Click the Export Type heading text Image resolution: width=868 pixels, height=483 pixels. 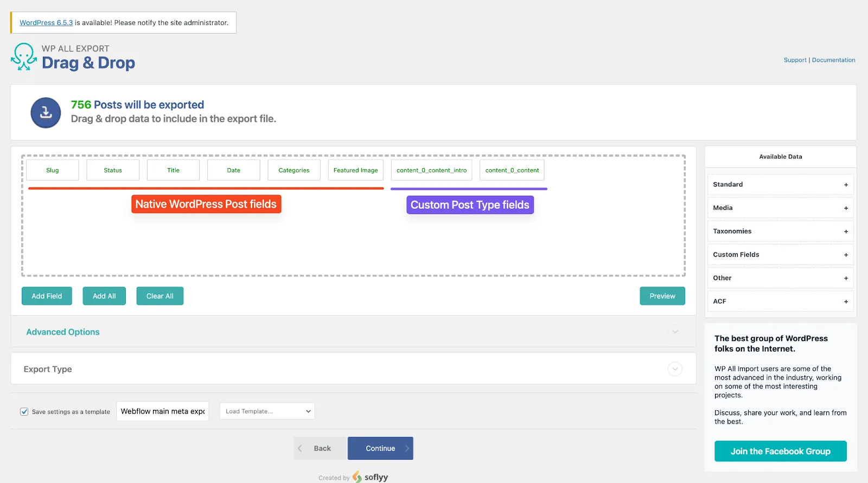(48, 369)
